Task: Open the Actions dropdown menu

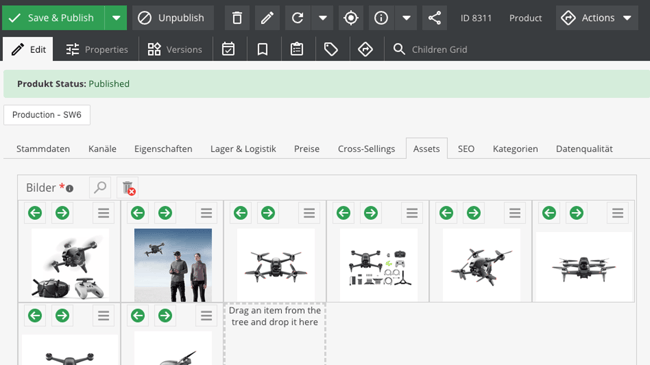Action: coord(597,18)
